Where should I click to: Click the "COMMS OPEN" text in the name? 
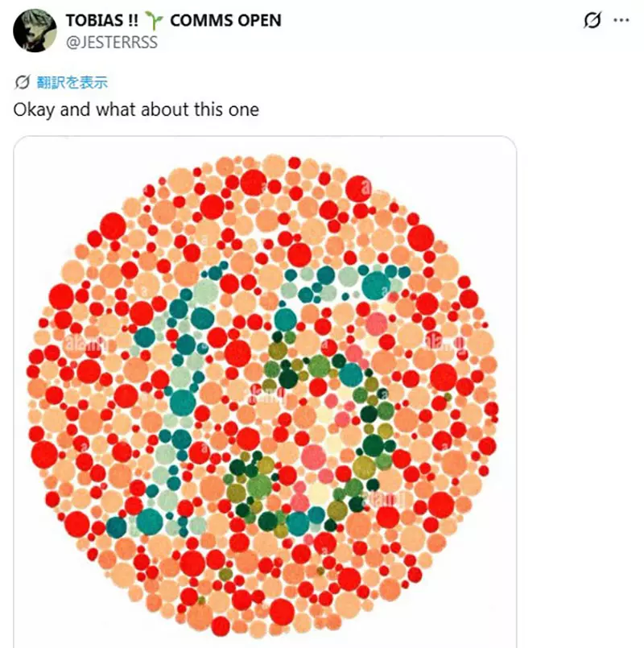(x=225, y=21)
